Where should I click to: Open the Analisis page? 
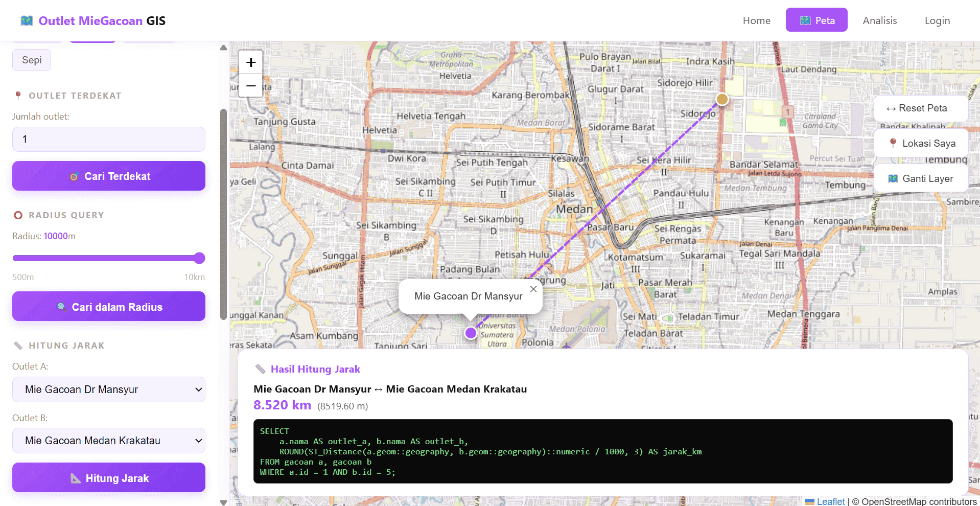(x=880, y=20)
